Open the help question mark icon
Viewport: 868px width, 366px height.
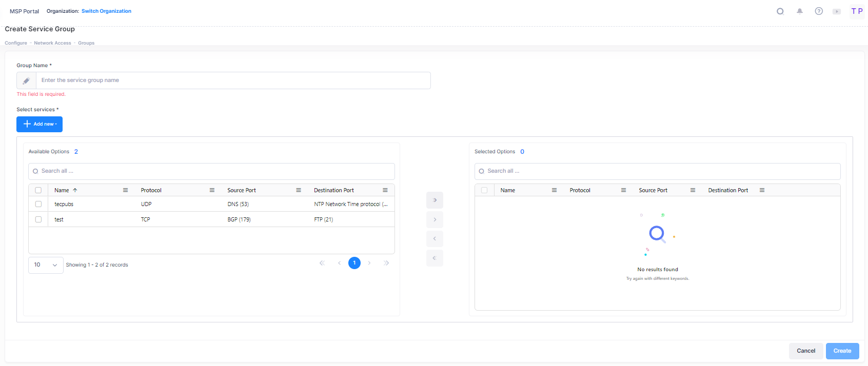819,11
